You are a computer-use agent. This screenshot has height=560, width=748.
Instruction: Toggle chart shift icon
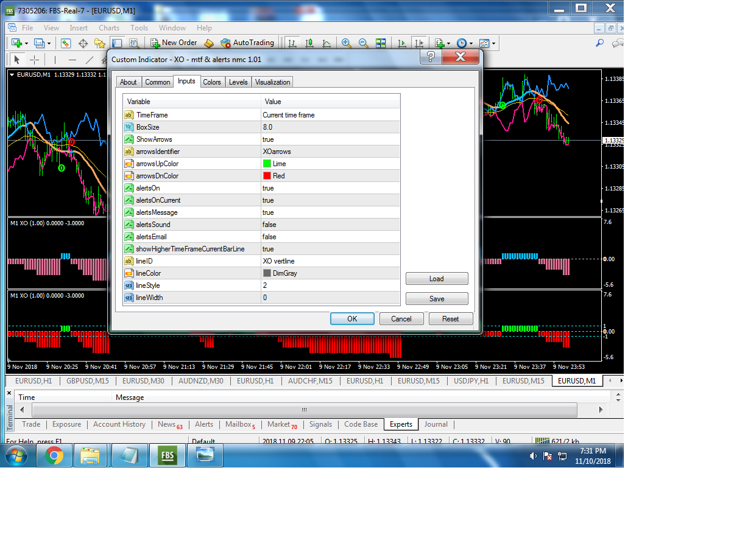pyautogui.click(x=418, y=43)
